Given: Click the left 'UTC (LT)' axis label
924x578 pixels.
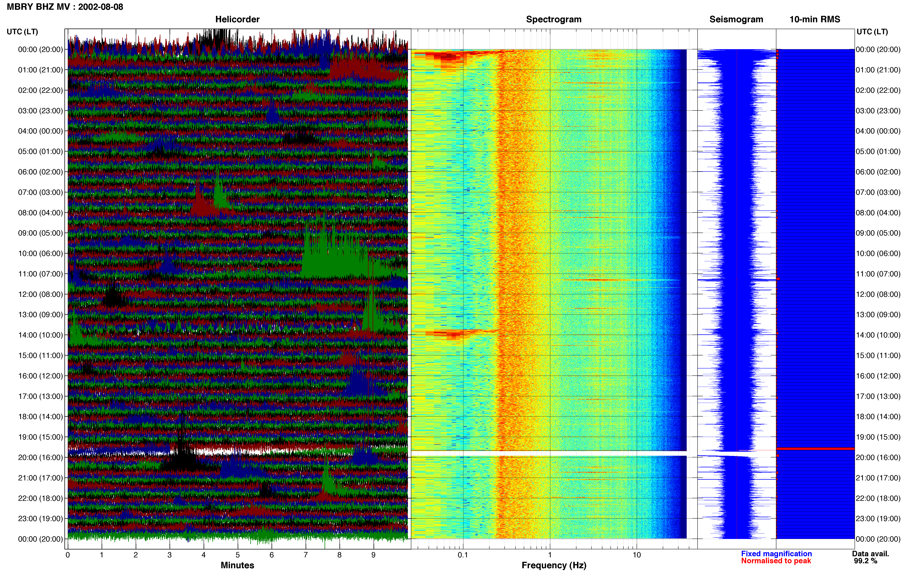Looking at the screenshot, I should 22,32.
